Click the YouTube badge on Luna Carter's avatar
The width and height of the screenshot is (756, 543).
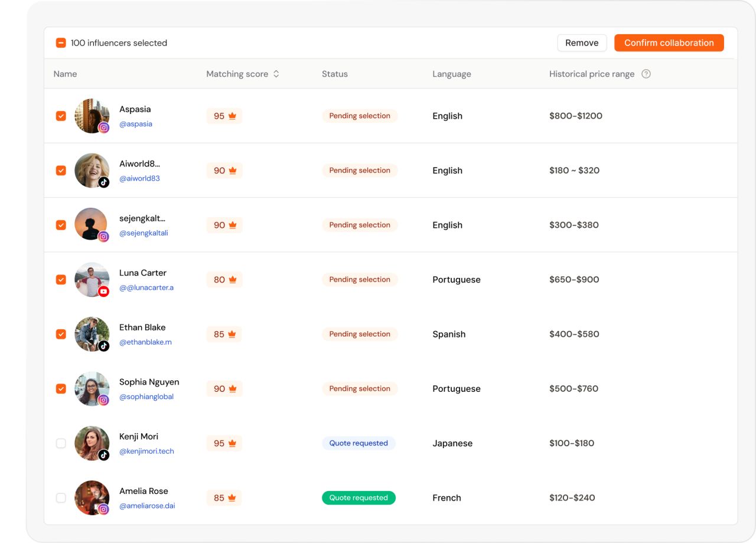(x=104, y=292)
